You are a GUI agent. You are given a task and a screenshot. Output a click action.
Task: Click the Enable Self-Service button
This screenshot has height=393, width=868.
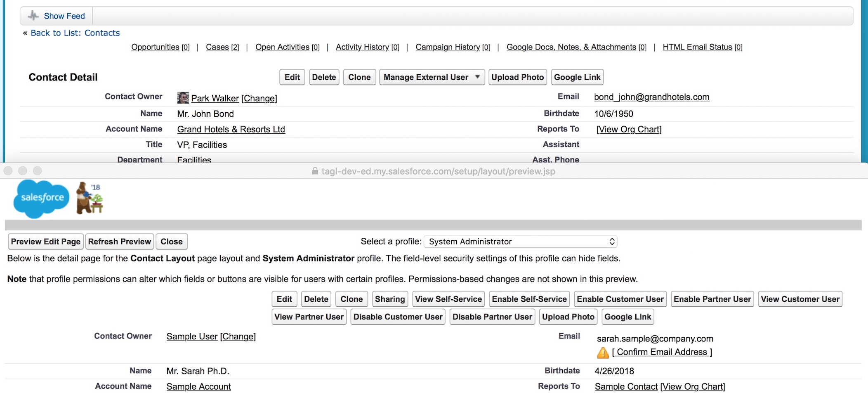point(529,299)
